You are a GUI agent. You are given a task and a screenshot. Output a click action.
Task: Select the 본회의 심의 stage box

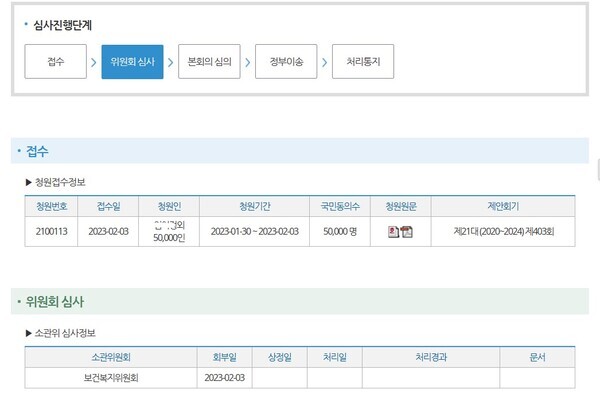click(209, 62)
